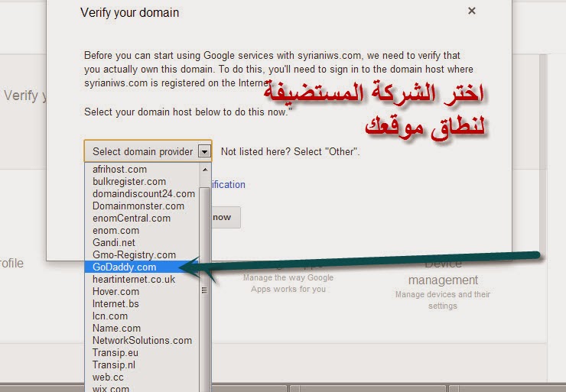Choose NetworkSolutions.com as domain provider

click(141, 341)
